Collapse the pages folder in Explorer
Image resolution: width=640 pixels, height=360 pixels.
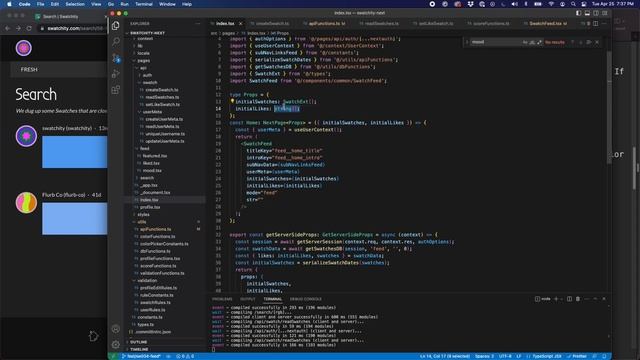(144, 60)
